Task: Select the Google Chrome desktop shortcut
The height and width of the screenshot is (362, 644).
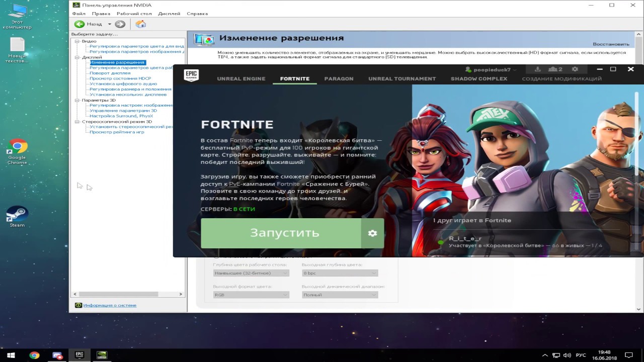Action: (x=17, y=152)
